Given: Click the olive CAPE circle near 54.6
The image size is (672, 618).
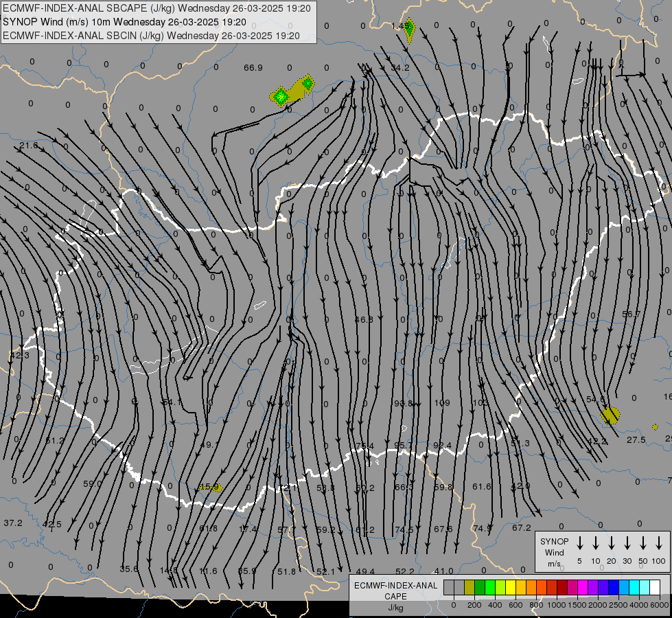Looking at the screenshot, I should click(610, 415).
